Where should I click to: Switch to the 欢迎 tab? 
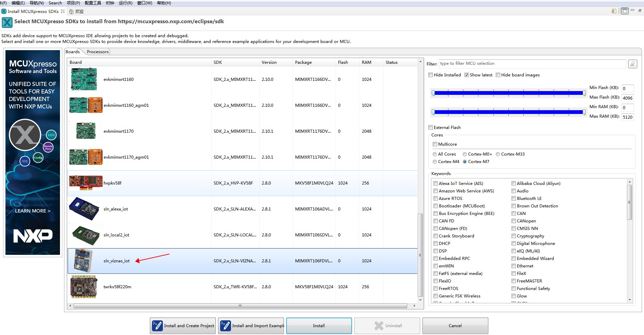pyautogui.click(x=77, y=11)
